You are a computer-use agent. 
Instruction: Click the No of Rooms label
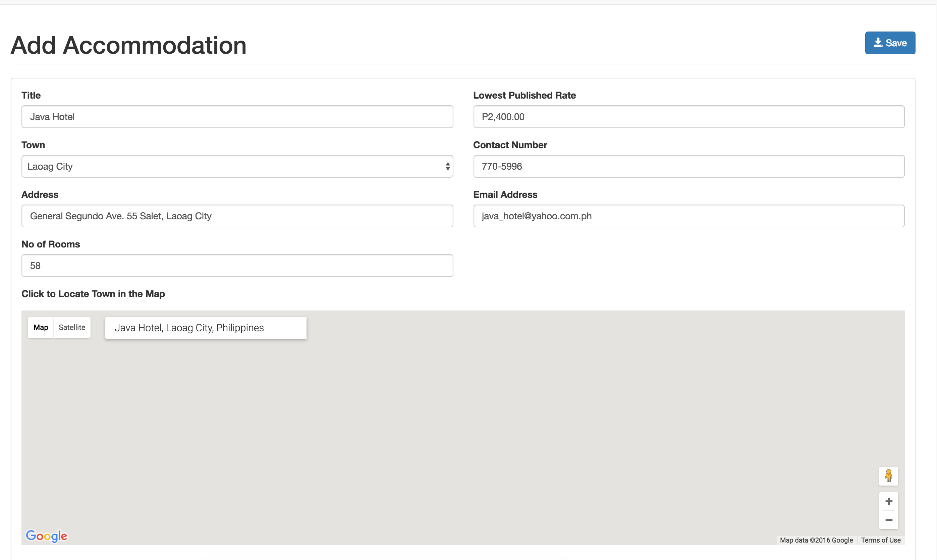[x=51, y=244]
